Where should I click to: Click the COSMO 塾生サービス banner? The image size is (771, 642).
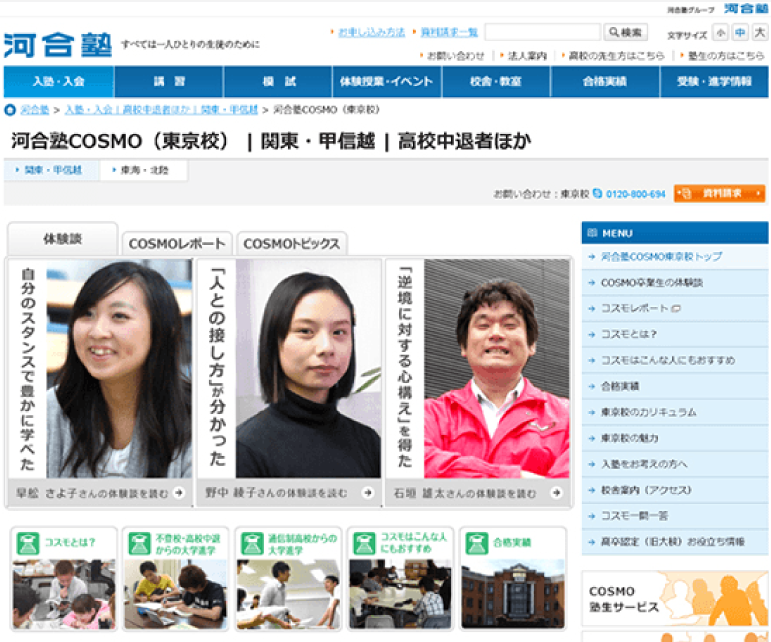(x=675, y=598)
